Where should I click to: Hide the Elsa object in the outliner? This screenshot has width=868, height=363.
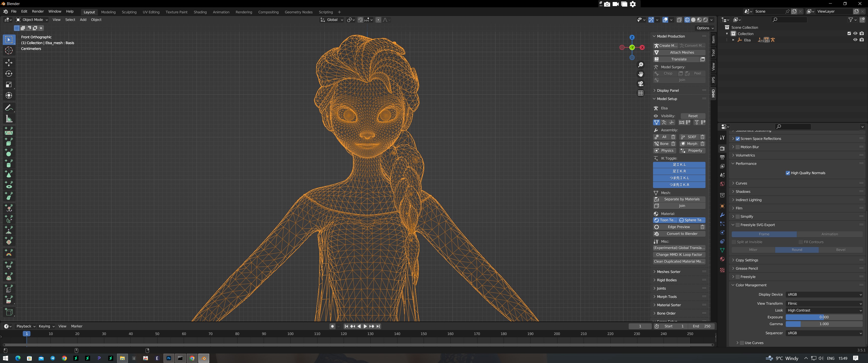855,40
